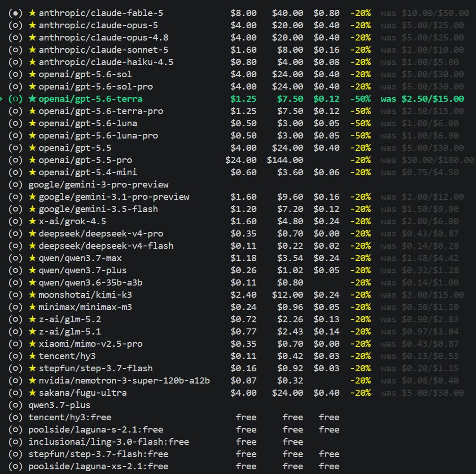Toggle star for deepseek/deepseek-v4-pro
The height and width of the screenshot is (474, 476).
click(32, 233)
